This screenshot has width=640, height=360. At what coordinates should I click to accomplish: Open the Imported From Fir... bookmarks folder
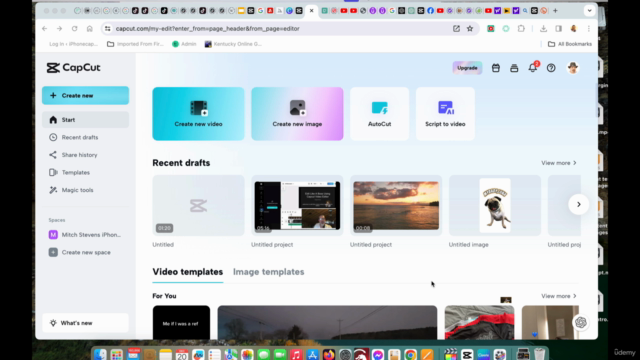pos(135,44)
